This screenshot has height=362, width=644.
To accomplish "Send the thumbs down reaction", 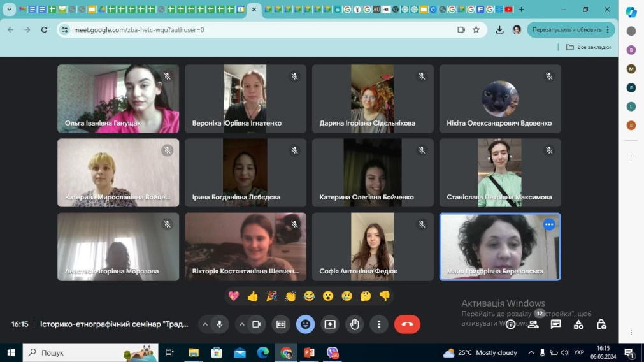I will point(385,296).
